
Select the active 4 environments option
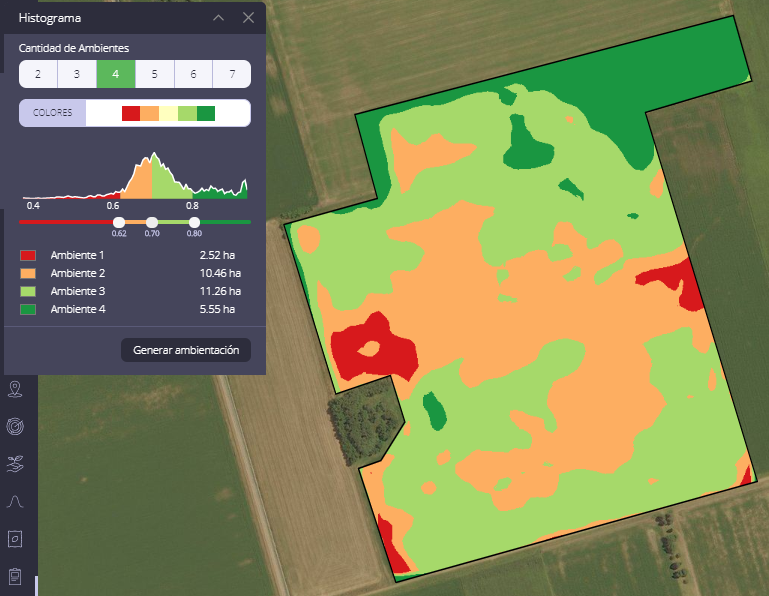pos(116,74)
